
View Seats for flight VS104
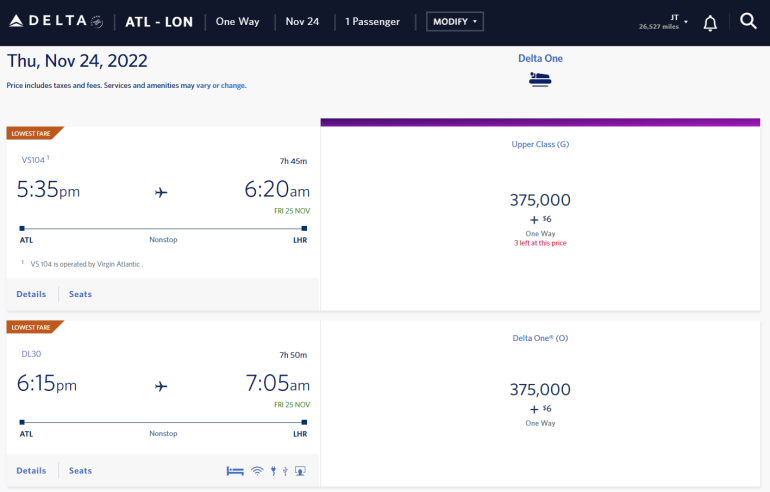click(80, 294)
